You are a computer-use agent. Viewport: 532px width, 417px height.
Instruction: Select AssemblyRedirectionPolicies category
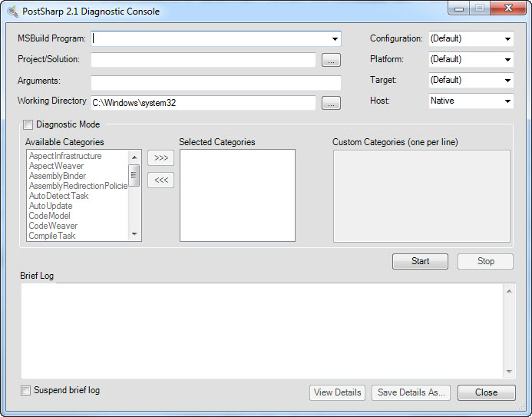tap(78, 186)
